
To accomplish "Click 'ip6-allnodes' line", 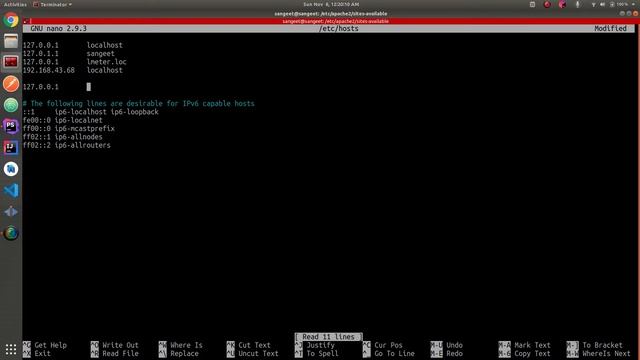I will click(78, 137).
